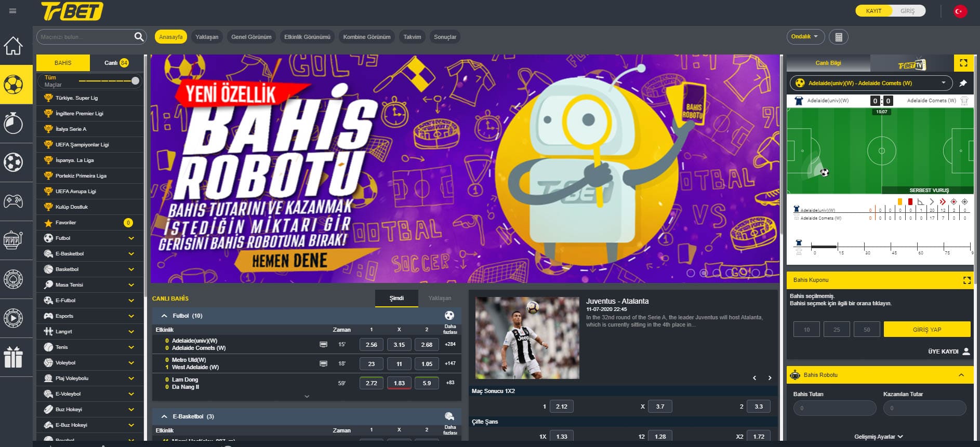
Task: Open +284 more markets for Adelaide match
Action: point(450,344)
